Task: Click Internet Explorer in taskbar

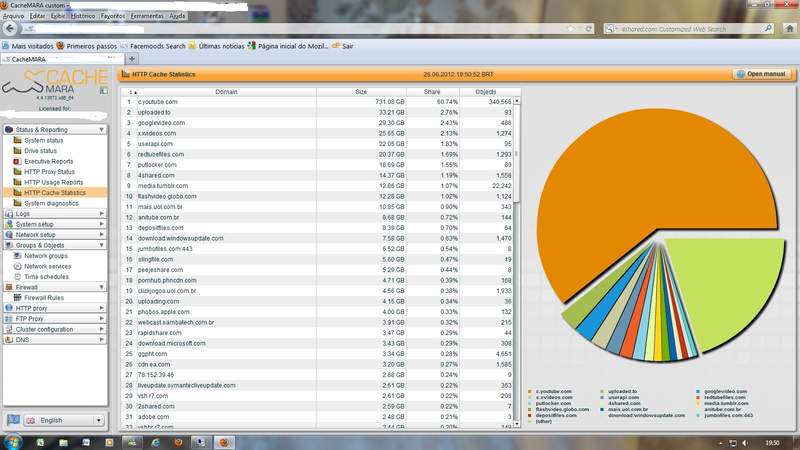Action: (155, 442)
